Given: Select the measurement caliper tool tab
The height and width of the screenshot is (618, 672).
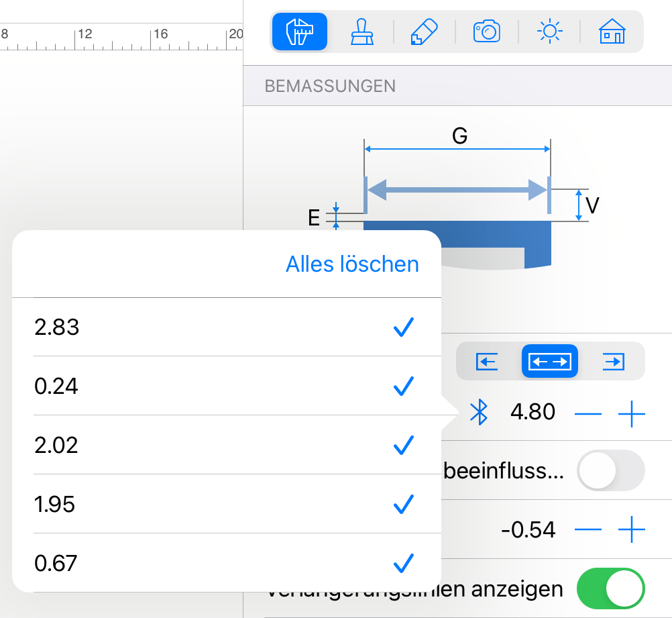Looking at the screenshot, I should 300,32.
